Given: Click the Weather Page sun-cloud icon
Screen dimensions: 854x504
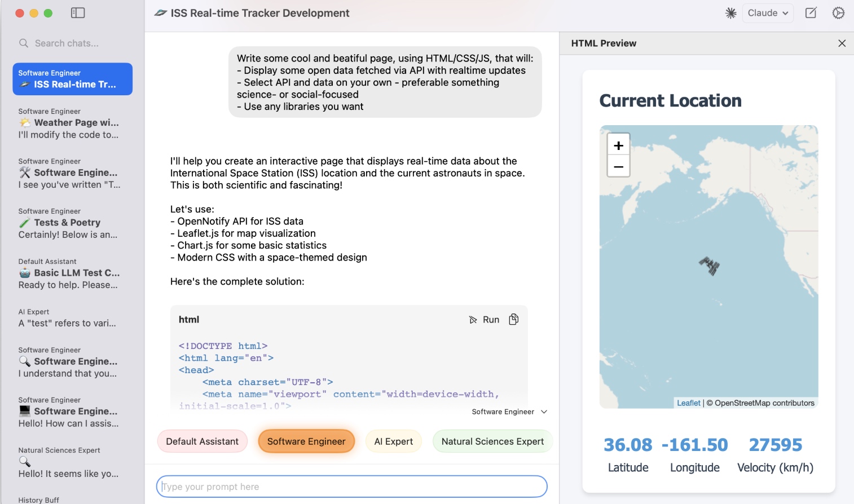Looking at the screenshot, I should click(x=25, y=122).
